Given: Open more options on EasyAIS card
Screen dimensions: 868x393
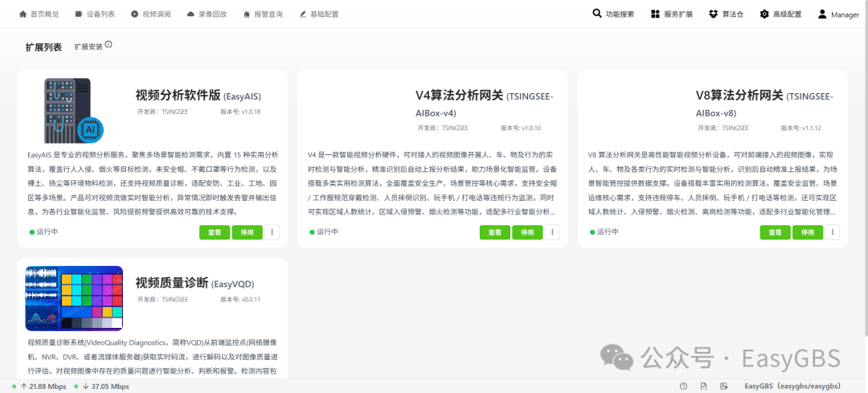Looking at the screenshot, I should pyautogui.click(x=272, y=232).
